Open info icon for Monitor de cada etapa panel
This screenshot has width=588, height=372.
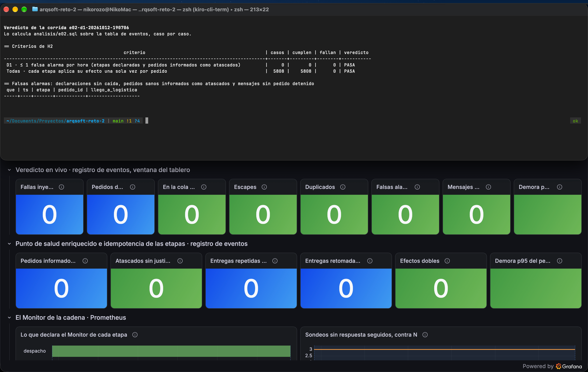(x=135, y=335)
